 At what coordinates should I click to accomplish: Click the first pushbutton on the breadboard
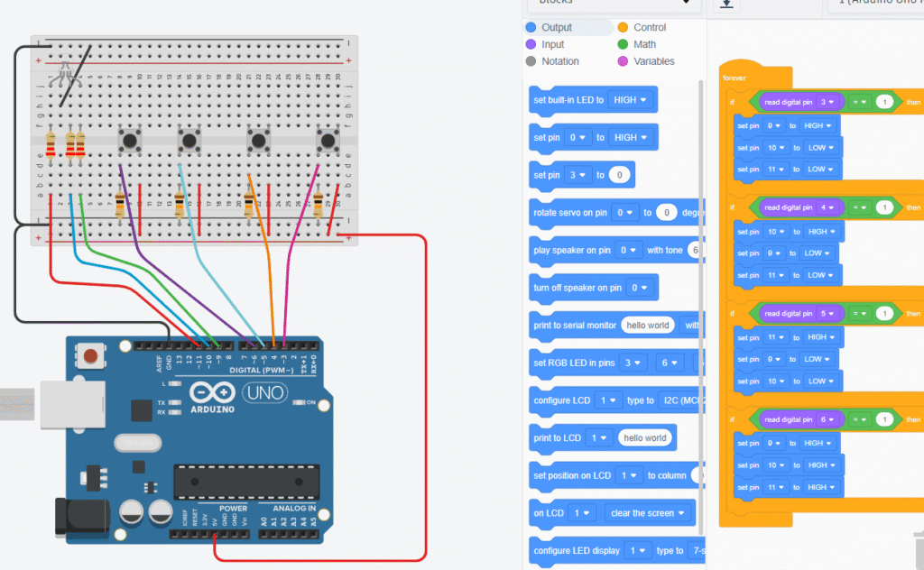[x=131, y=140]
